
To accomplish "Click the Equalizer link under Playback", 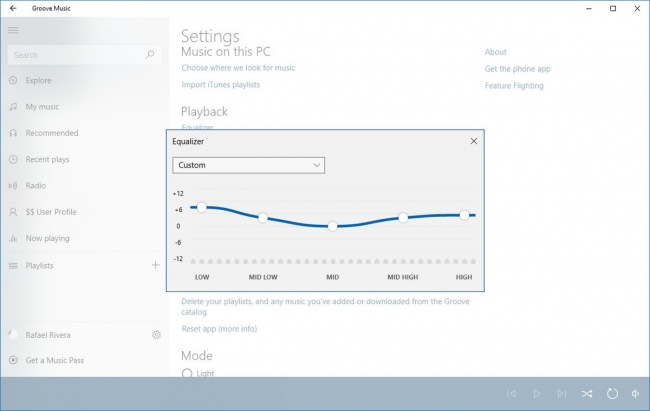I will pyautogui.click(x=197, y=126).
